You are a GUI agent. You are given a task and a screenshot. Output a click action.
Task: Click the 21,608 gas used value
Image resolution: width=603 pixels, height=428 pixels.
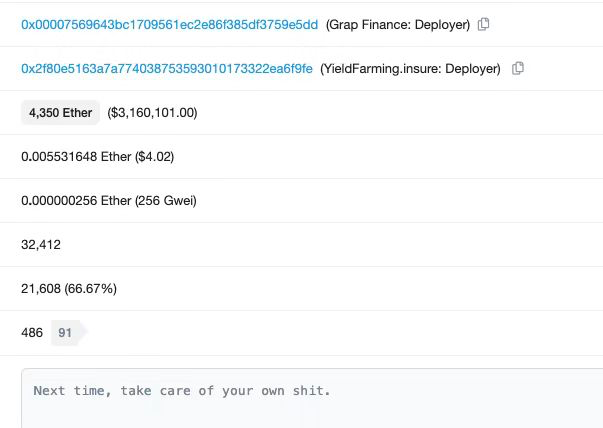(41, 288)
